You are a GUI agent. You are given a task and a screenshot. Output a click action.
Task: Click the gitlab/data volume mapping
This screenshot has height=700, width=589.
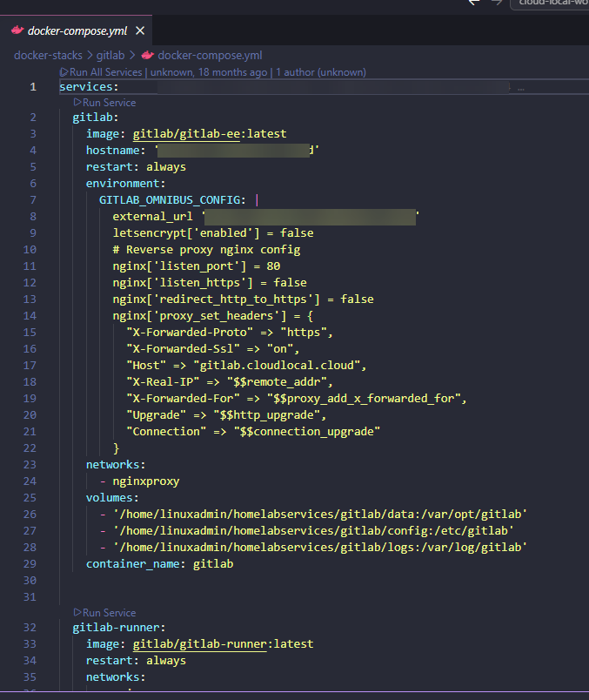pyautogui.click(x=320, y=515)
